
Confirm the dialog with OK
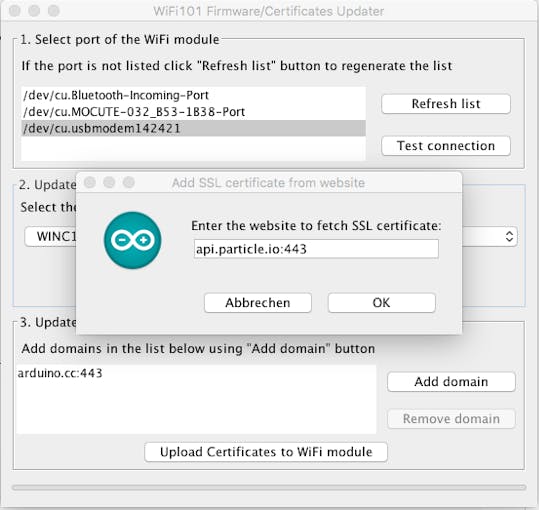(382, 303)
